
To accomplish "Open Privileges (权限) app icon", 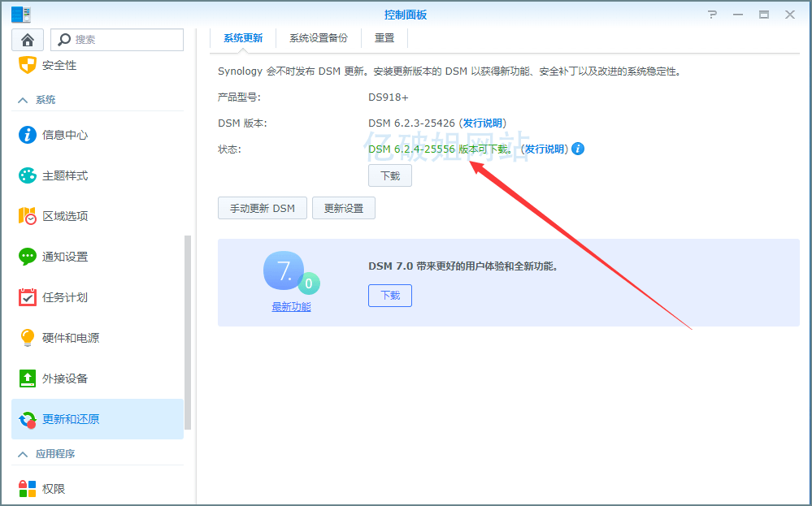I will click(x=28, y=489).
